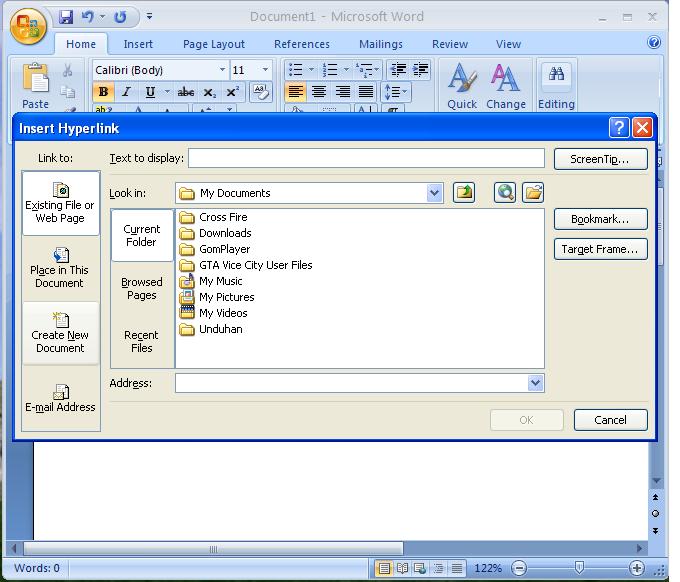Switch to the Page Layout tab
Screen dimensions: 680x582
pos(214,44)
